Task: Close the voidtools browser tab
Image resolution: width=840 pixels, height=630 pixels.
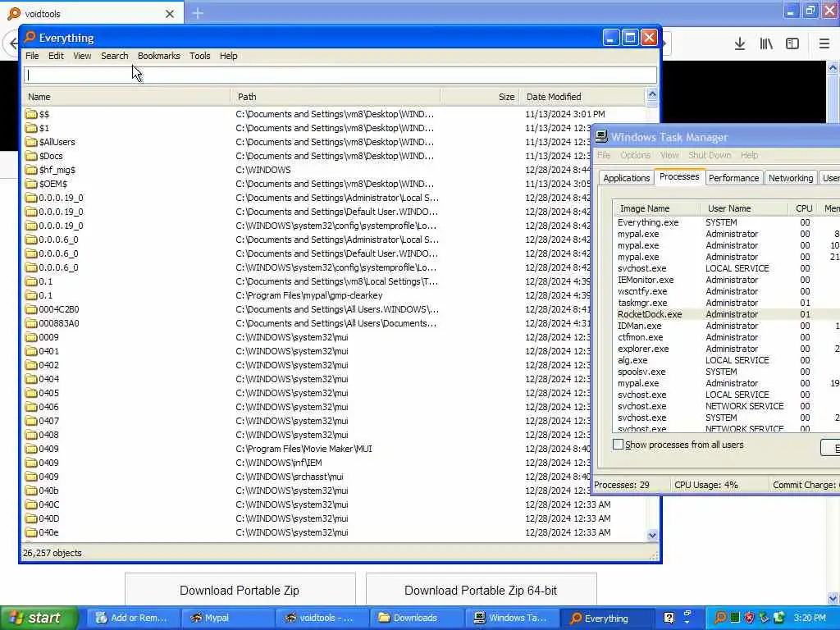Action: pos(170,14)
